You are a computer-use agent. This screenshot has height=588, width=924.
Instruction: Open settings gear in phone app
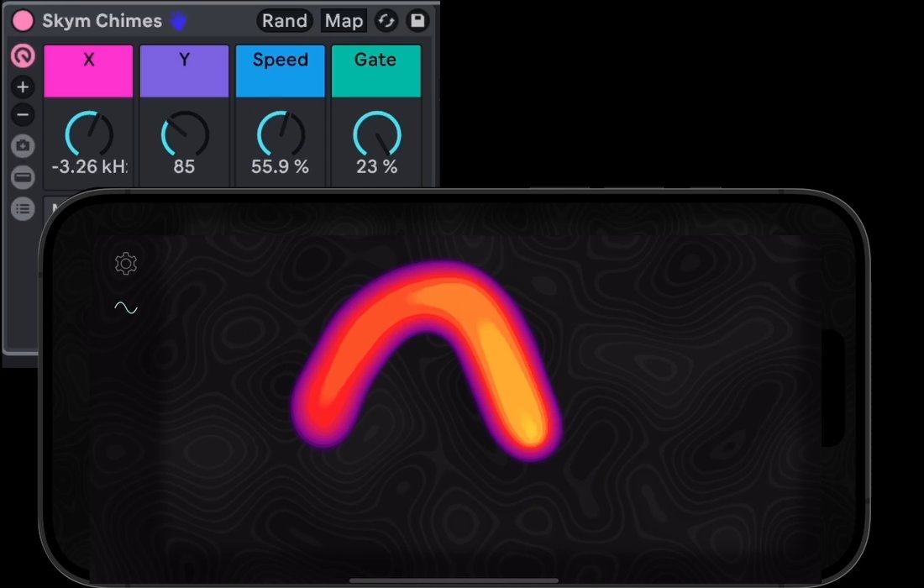coord(125,264)
